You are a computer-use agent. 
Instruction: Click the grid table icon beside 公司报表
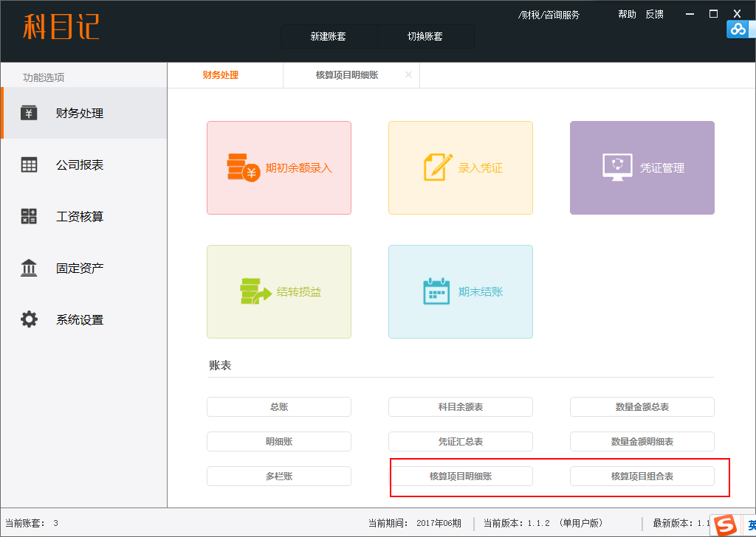29,165
